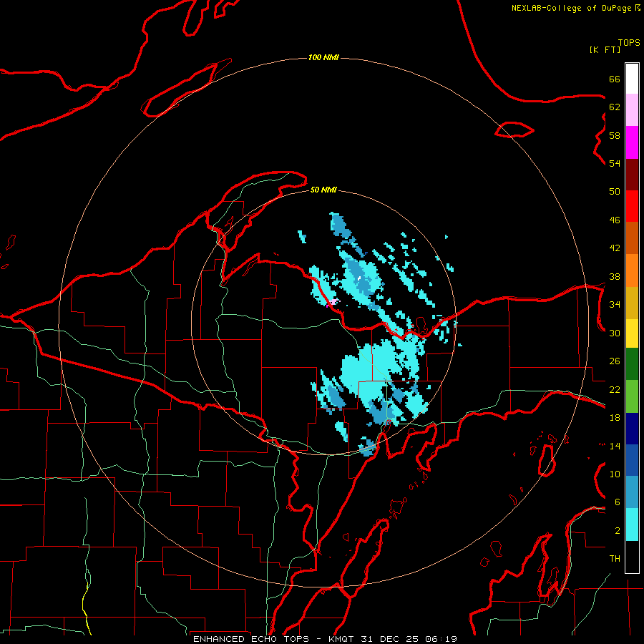Click the bright red 46 kft swatch
The height and width of the screenshot is (644, 644).
(x=632, y=206)
